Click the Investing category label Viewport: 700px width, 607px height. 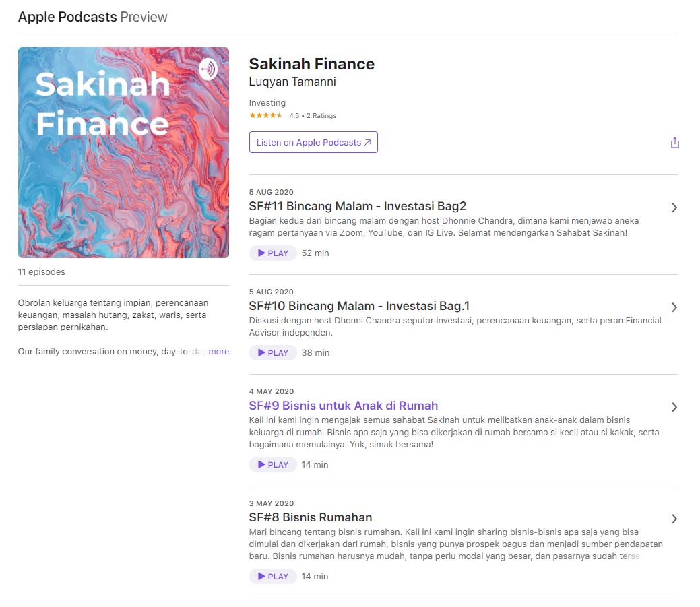point(267,103)
